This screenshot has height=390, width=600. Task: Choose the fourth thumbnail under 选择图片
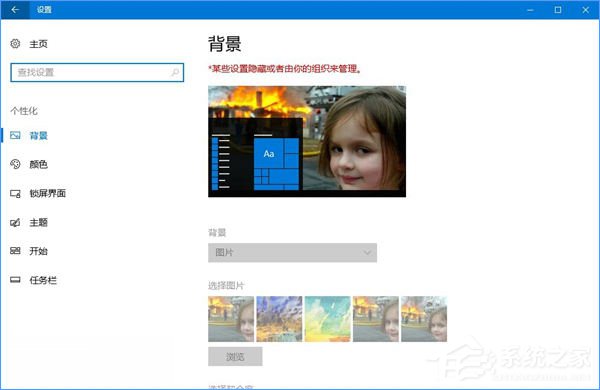pyautogui.click(x=376, y=319)
